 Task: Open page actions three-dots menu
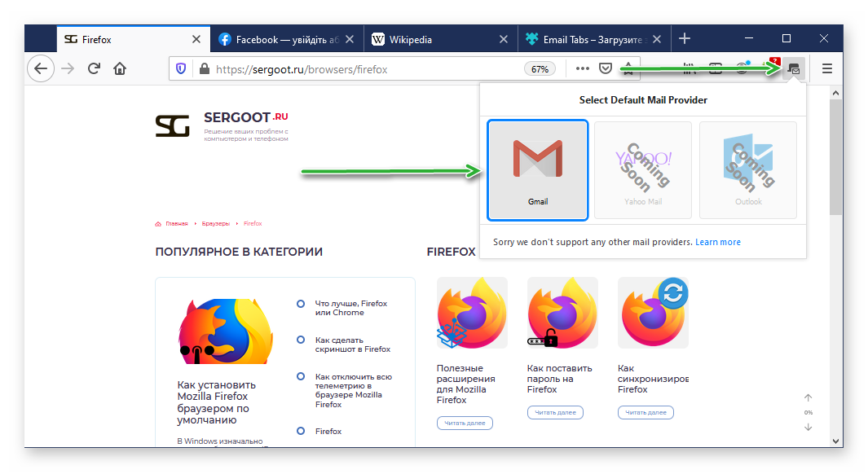(x=583, y=68)
